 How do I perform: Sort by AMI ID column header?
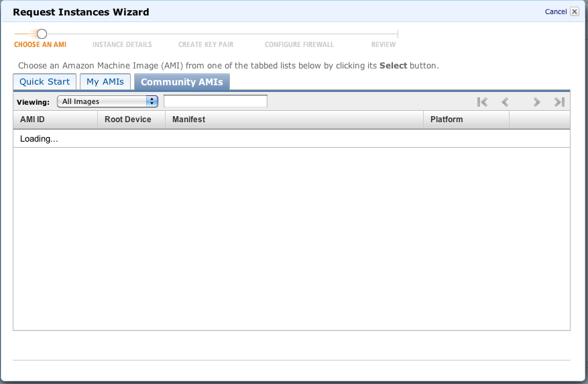(x=32, y=119)
